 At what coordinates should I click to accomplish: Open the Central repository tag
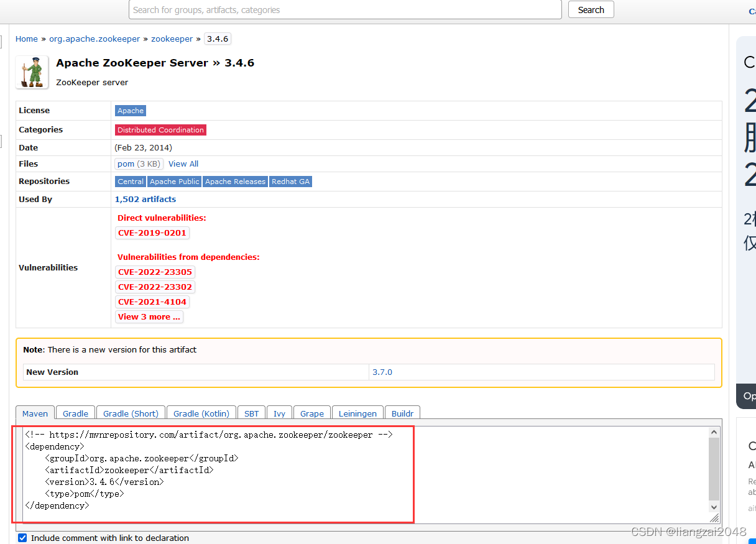(x=131, y=182)
